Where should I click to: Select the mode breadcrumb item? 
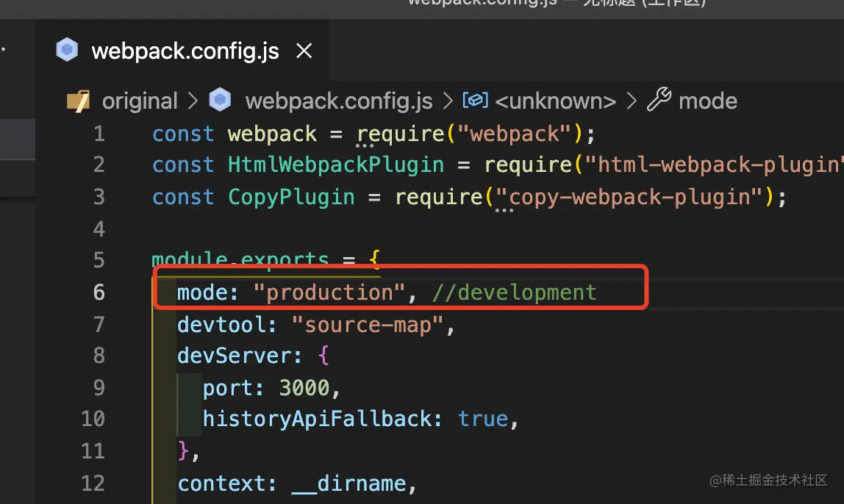707,101
